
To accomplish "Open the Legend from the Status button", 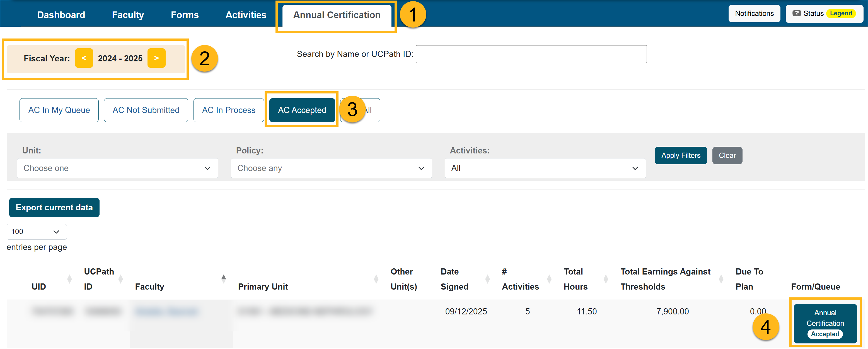I will pos(841,13).
